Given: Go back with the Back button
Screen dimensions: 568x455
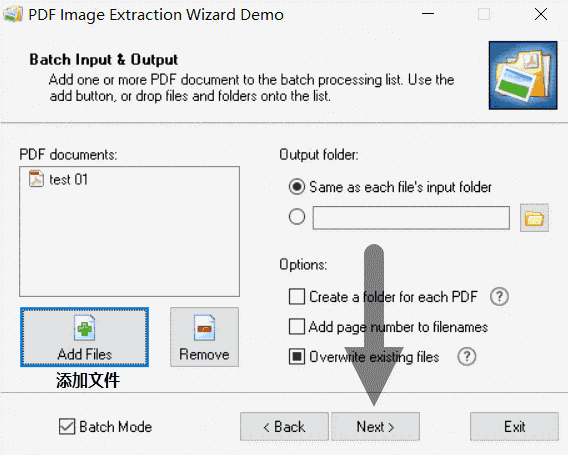Looking at the screenshot, I should (284, 426).
